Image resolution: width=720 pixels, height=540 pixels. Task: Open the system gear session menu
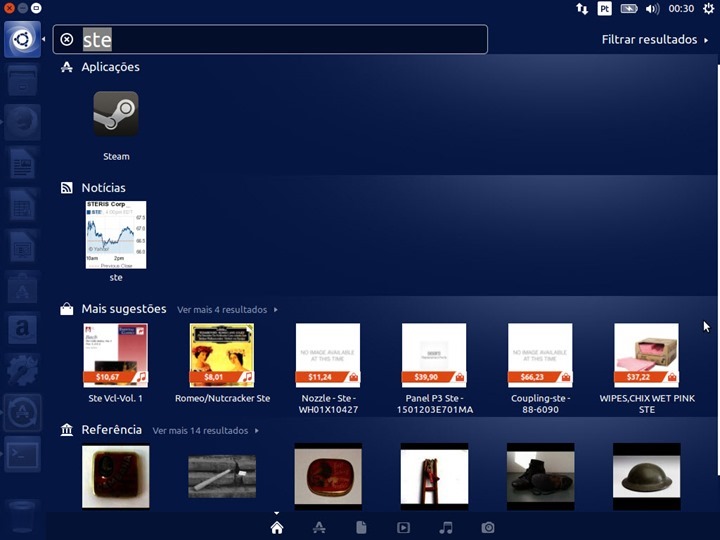tap(709, 9)
